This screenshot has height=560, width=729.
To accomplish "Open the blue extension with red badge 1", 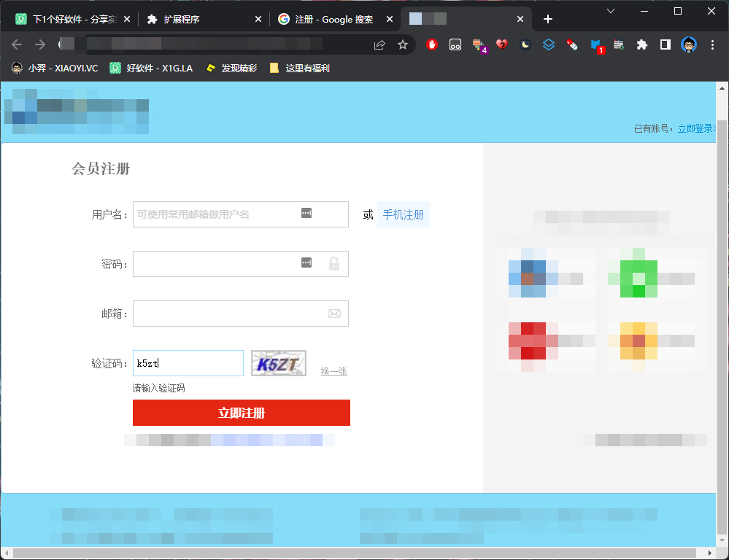I will coord(596,45).
